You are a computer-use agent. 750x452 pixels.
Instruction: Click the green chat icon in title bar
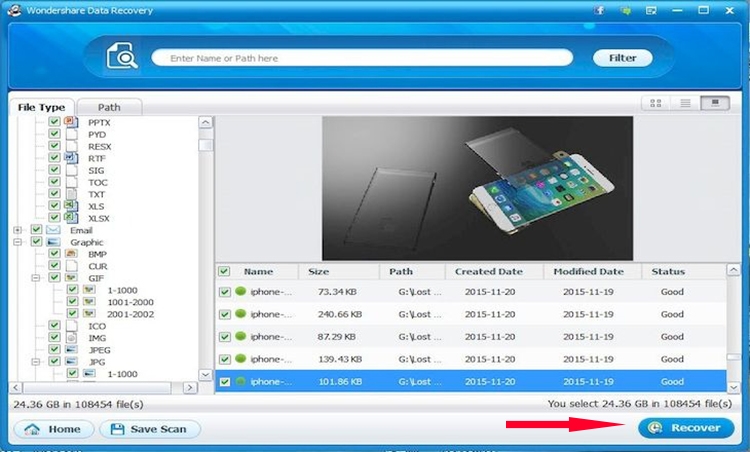click(625, 10)
